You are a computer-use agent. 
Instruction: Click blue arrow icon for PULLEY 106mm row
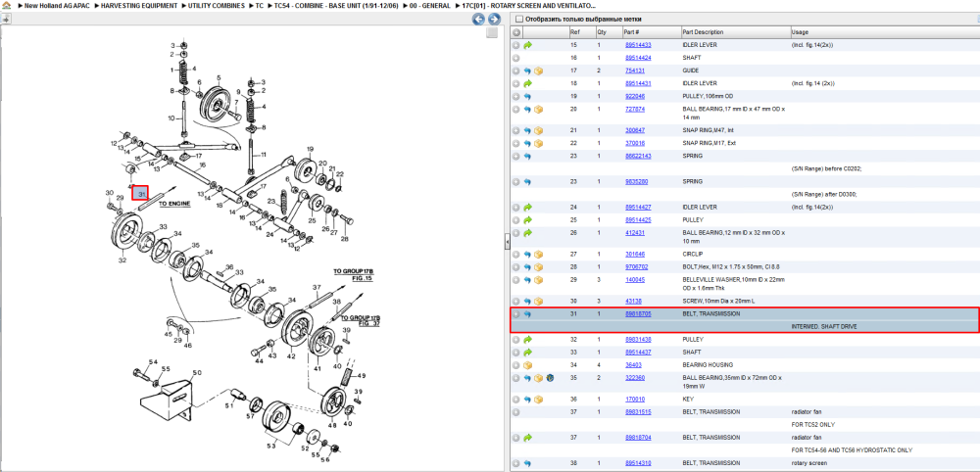point(527,96)
